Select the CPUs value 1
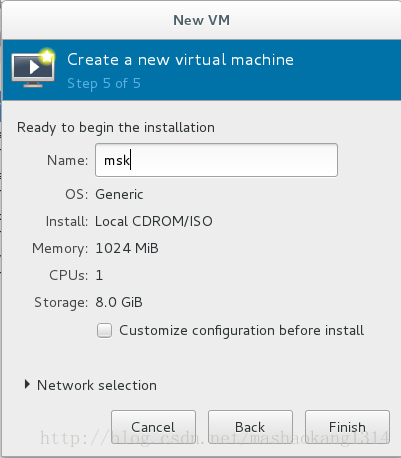This screenshot has width=401, height=458. (99, 275)
